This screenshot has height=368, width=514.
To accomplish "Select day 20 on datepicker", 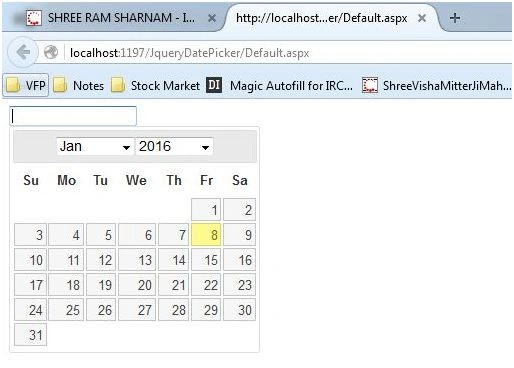I will pos(137,285).
